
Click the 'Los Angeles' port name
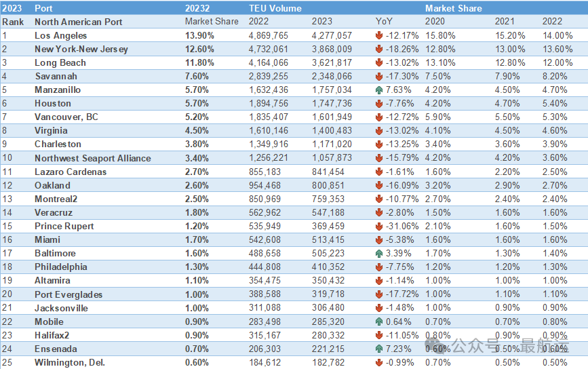[61, 36]
